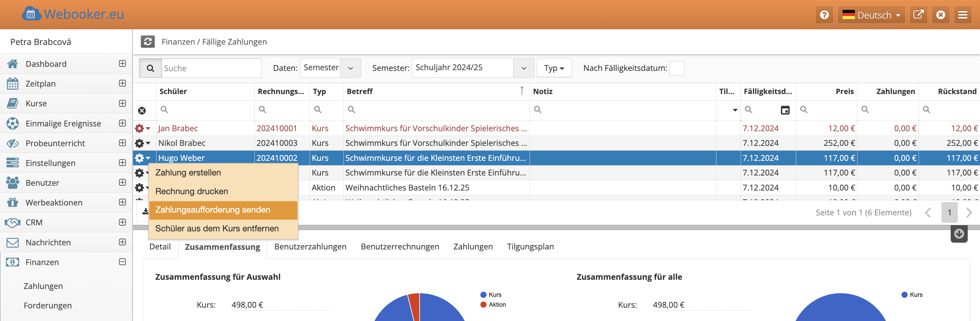The width and height of the screenshot is (980, 321).
Task: Click the Schüler column filter field
Action: (x=205, y=110)
